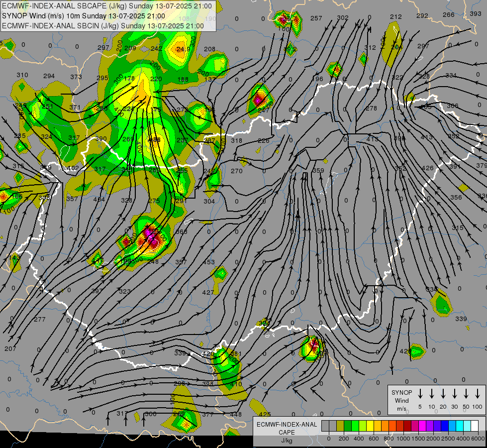Click the 270 grid value on map
The height and width of the screenshot is (448, 487).
point(236,171)
